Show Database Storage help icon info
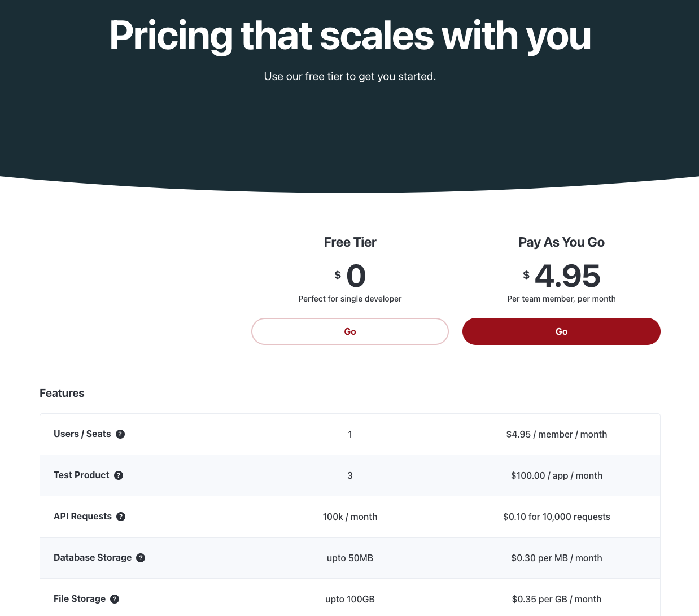Screen dimensions: 699x616 coord(141,558)
